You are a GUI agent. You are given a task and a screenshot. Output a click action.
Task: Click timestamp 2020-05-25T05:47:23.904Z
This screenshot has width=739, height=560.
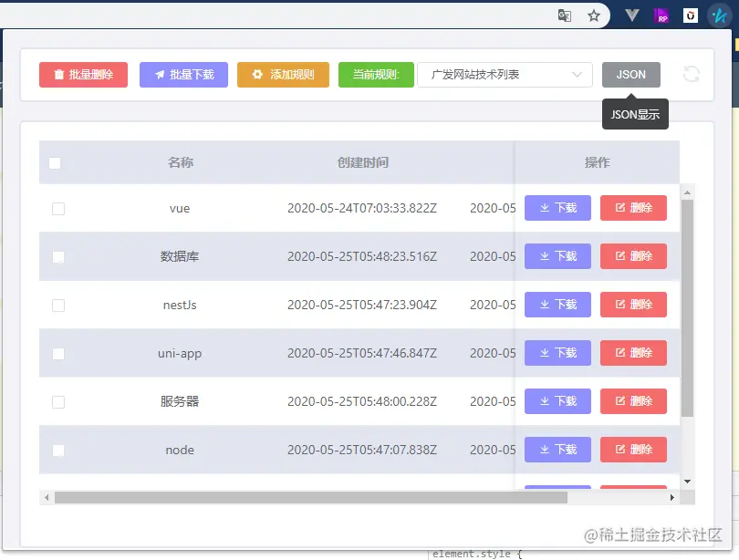click(362, 306)
